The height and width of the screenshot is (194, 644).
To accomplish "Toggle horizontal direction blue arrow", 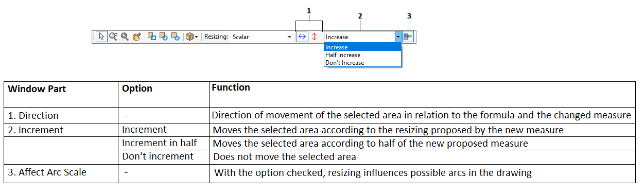I will tap(302, 37).
